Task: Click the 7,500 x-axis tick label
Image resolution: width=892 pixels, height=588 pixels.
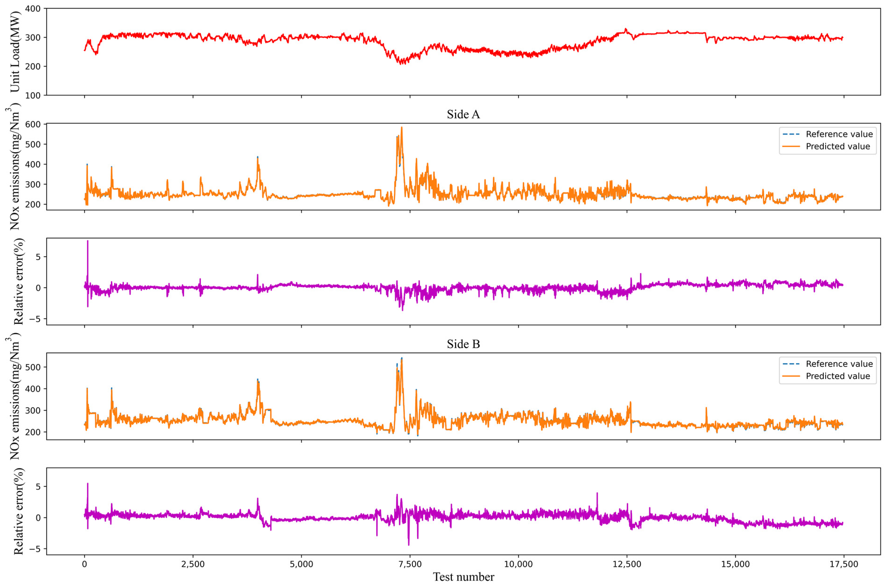Action: click(x=410, y=564)
